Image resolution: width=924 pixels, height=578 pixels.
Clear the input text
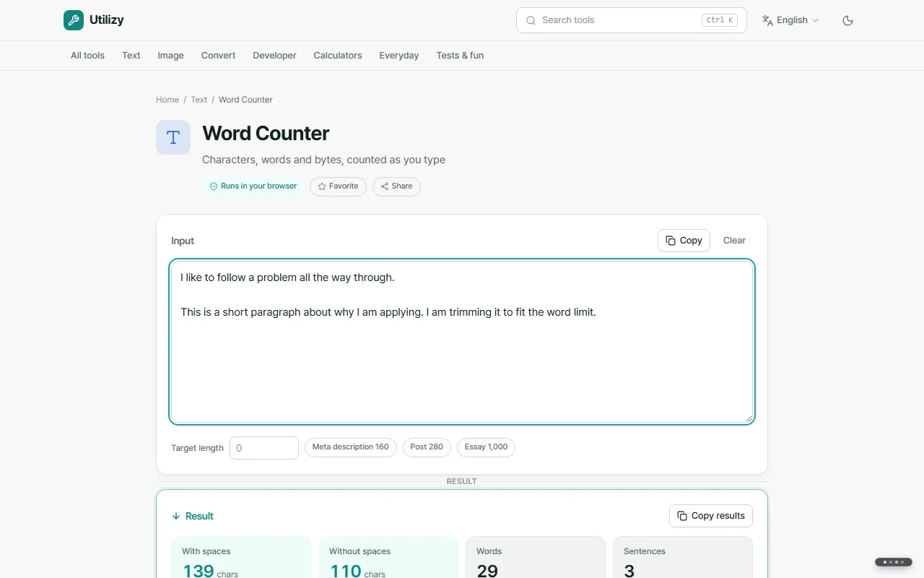click(734, 241)
